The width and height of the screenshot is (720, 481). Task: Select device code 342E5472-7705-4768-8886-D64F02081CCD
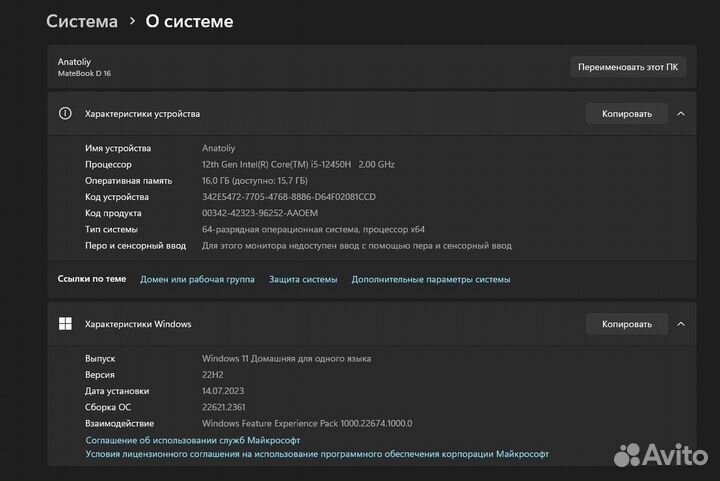tap(289, 196)
